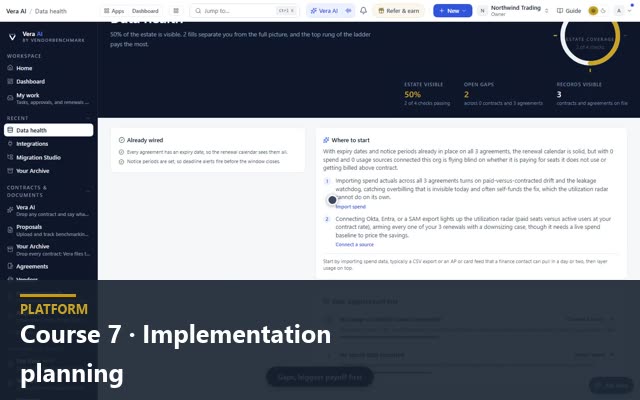Image resolution: width=640 pixels, height=400 pixels.
Task: Collapse the Recent sidebar section
Action: click(x=88, y=118)
